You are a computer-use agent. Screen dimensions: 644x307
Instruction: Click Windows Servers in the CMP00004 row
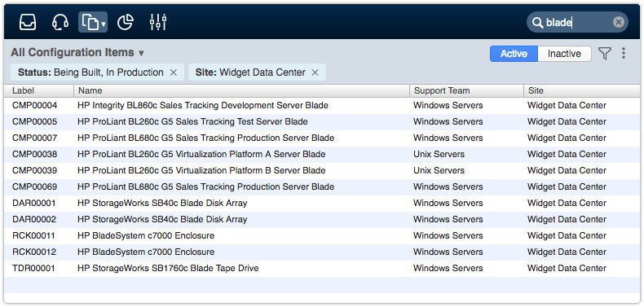[448, 106]
